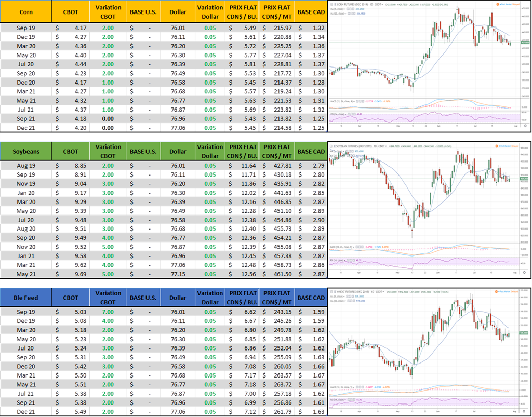Select the green Soybeans table header
The image size is (532, 417).
tap(26, 151)
